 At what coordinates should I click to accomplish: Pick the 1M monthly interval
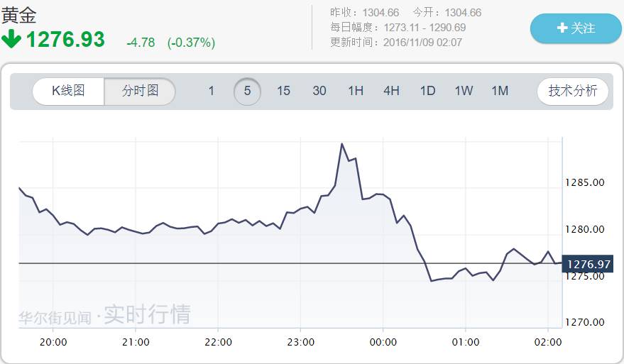pyautogui.click(x=500, y=91)
